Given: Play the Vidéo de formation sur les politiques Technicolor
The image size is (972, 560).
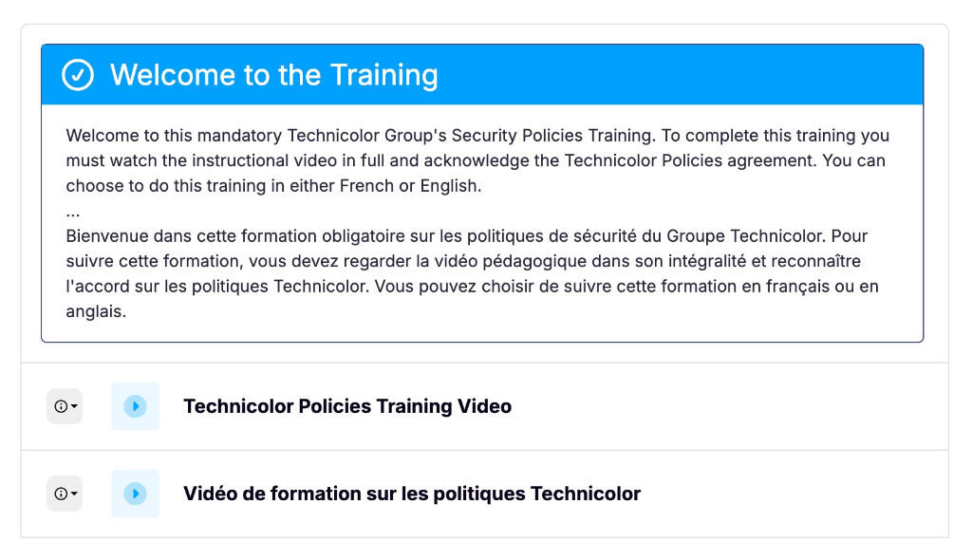Looking at the screenshot, I should pos(135,494).
